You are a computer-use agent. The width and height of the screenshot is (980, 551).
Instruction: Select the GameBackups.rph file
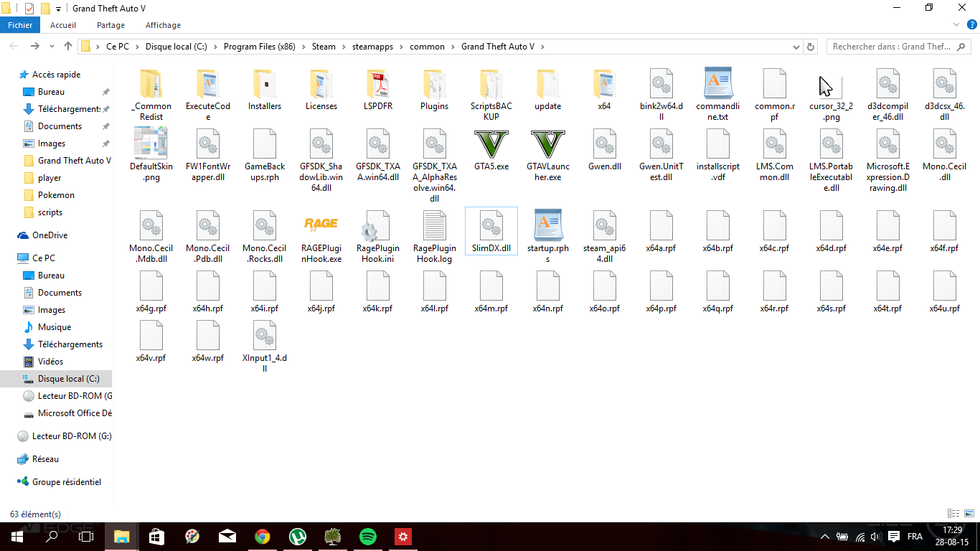click(x=265, y=144)
